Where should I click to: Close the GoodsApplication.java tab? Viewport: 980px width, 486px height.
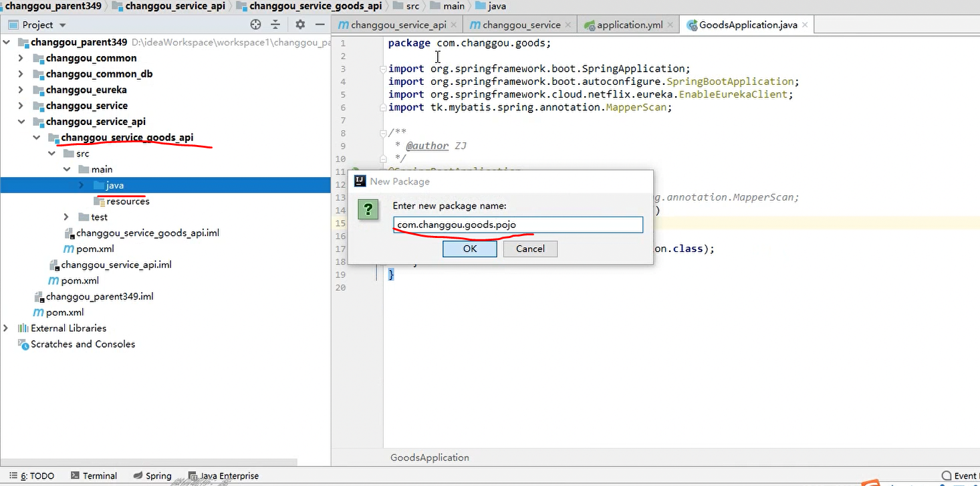pos(805,25)
